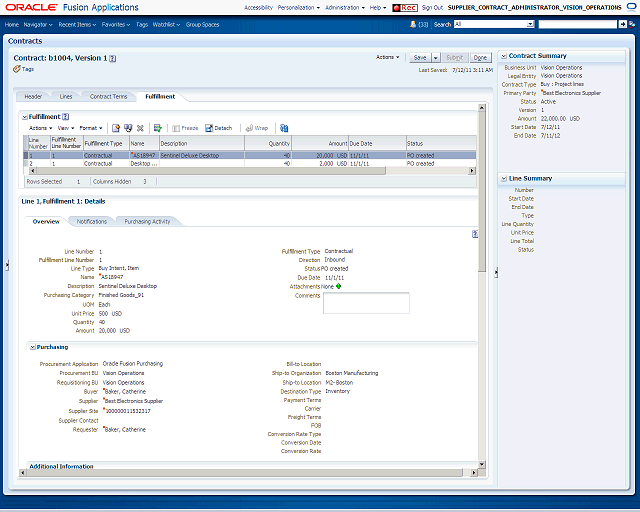Click the Quantity column header
The width and height of the screenshot is (640, 512).
(268, 144)
